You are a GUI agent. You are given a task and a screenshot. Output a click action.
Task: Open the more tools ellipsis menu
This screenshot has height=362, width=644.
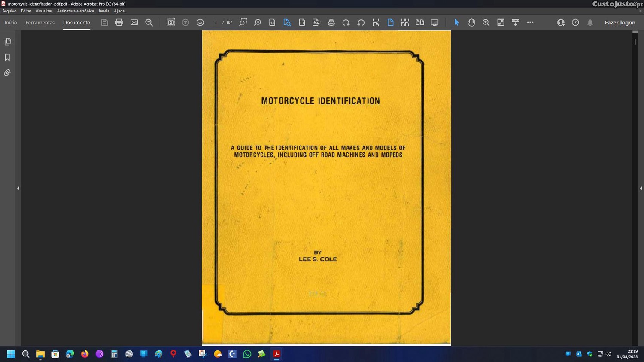[530, 22]
